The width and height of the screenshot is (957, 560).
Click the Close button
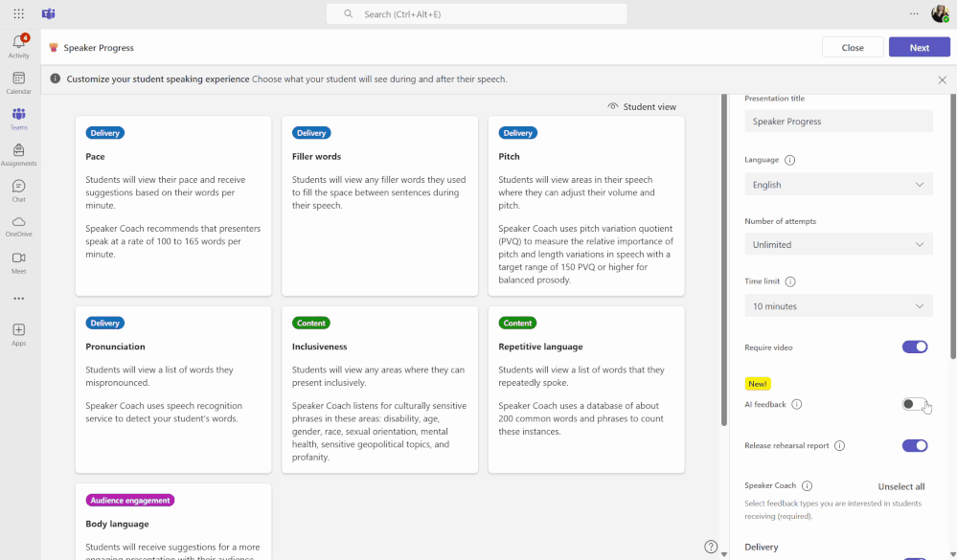[x=853, y=48]
